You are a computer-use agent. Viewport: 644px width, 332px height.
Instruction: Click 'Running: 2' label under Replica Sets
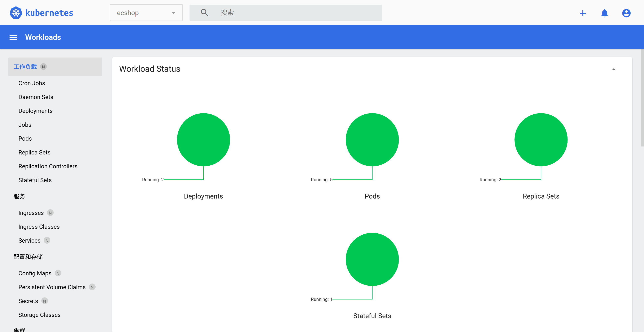click(490, 180)
